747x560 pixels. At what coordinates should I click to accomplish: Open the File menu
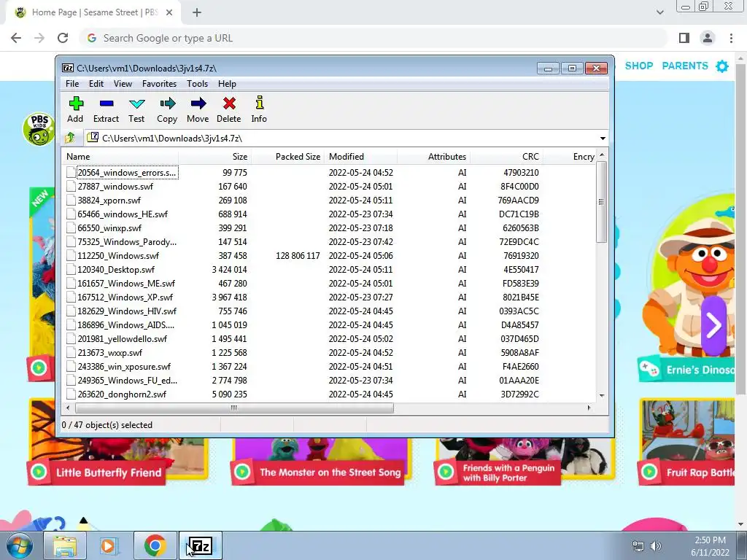tap(72, 84)
